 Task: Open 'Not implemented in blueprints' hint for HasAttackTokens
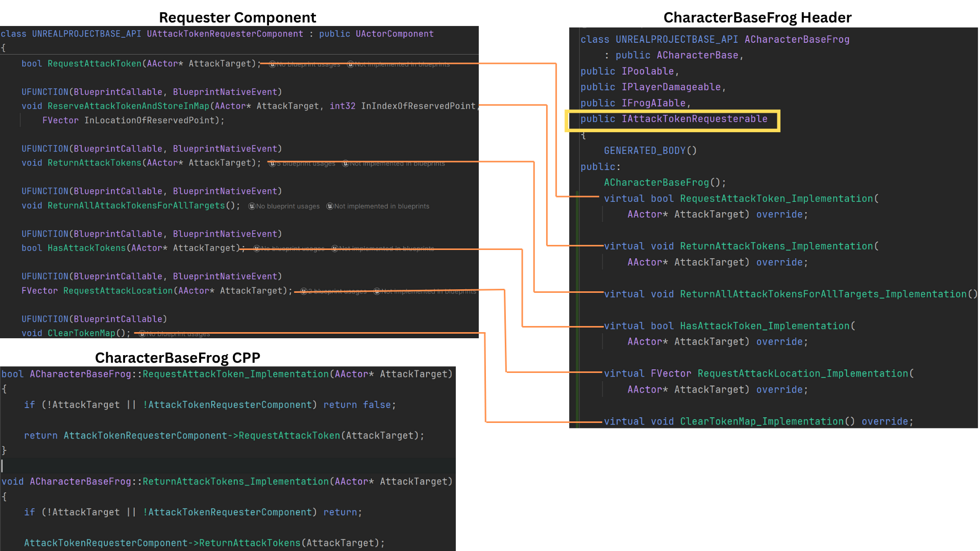click(386, 249)
